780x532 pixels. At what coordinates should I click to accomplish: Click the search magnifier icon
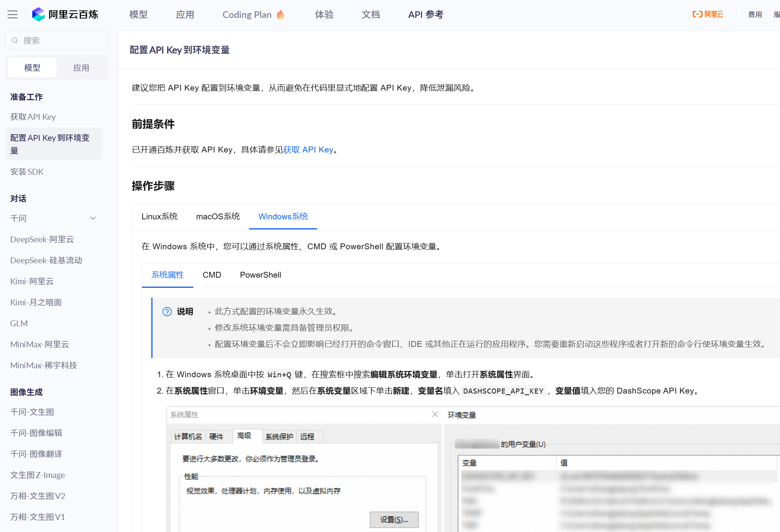(15, 40)
